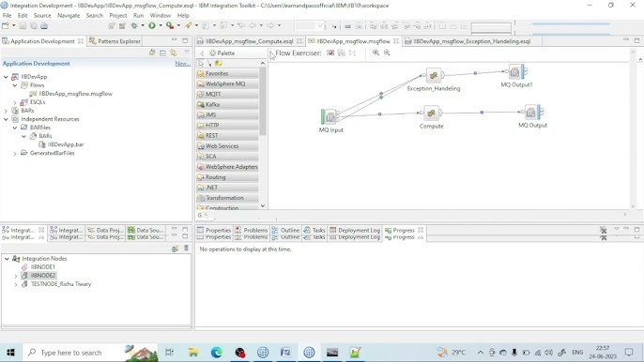The width and height of the screenshot is (644, 362).
Task: Click the green Run toolbar icon
Action: (152, 26)
